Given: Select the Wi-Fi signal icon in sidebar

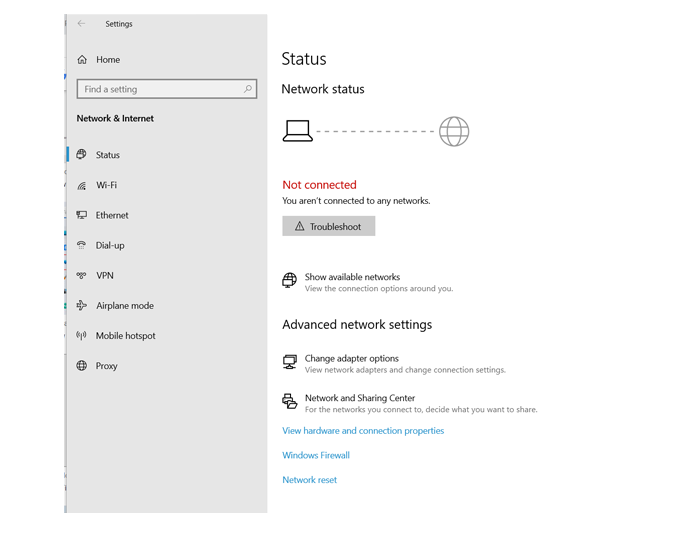Looking at the screenshot, I should (81, 185).
